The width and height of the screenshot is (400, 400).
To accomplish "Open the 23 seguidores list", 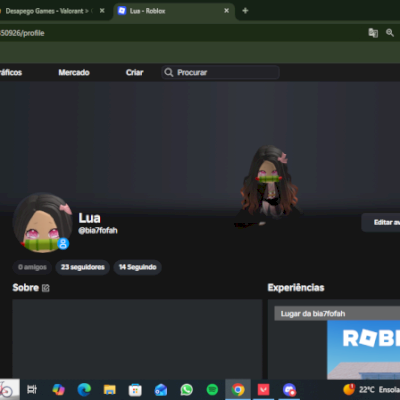I will point(83,267).
